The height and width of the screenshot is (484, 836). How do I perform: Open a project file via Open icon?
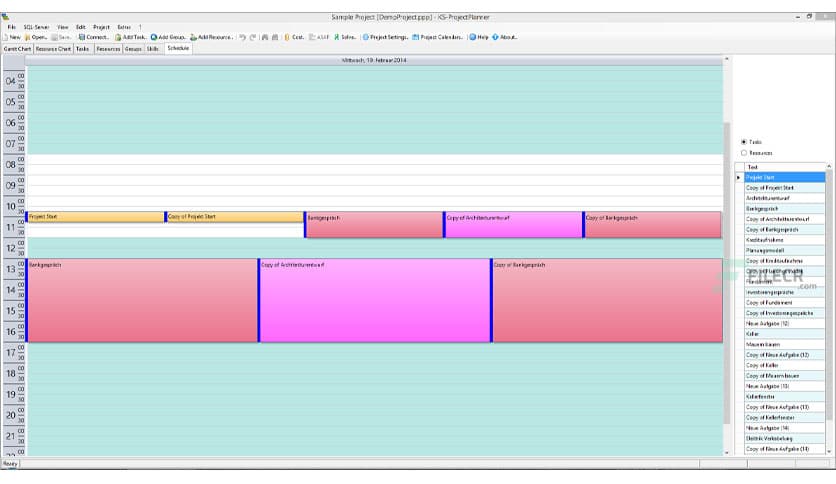[28, 37]
